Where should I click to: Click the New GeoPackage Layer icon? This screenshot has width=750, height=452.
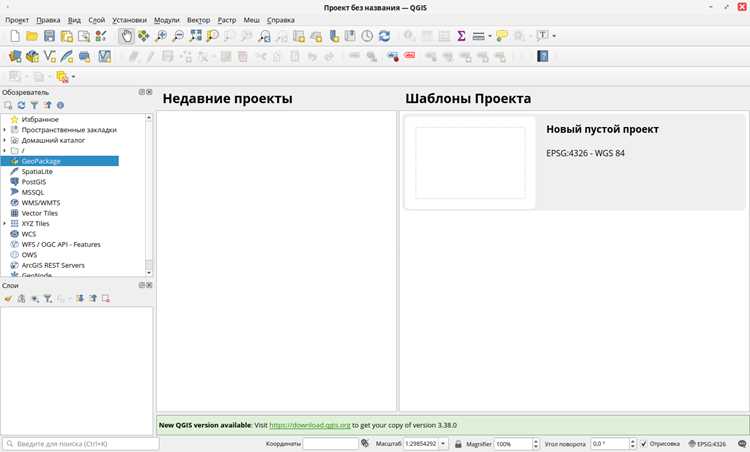click(33, 56)
